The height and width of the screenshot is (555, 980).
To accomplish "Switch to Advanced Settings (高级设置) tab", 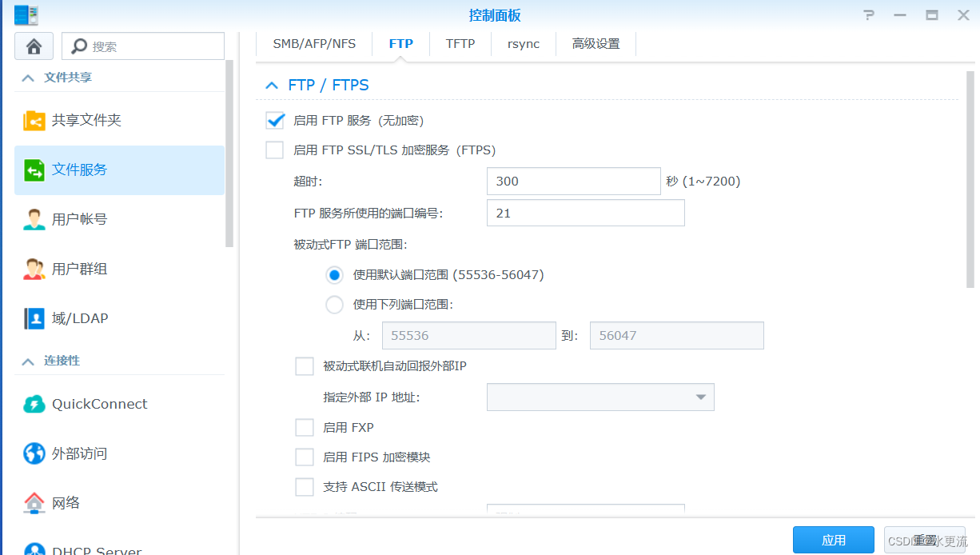I will 596,44.
